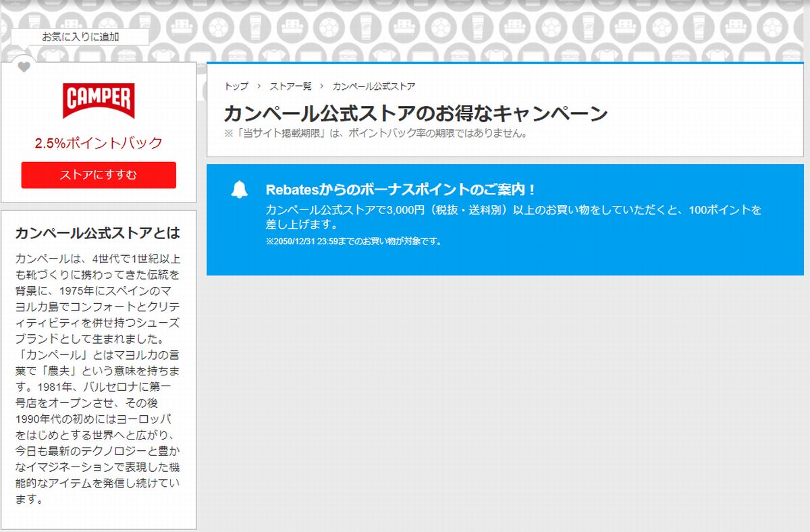This screenshot has height=532, width=810.
Task: Click the heart favorite icon
Action: pos(24,67)
